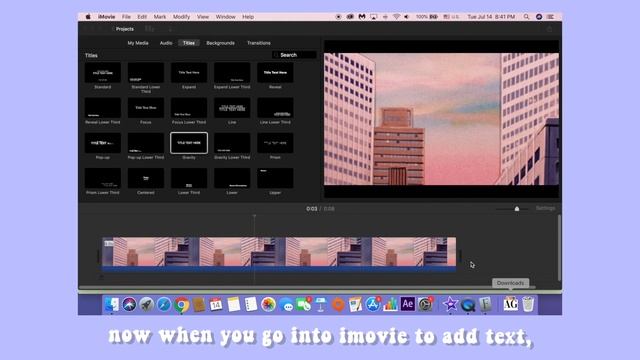640x360 pixels.
Task: Select the Standard title thumbnail
Action: point(102,73)
